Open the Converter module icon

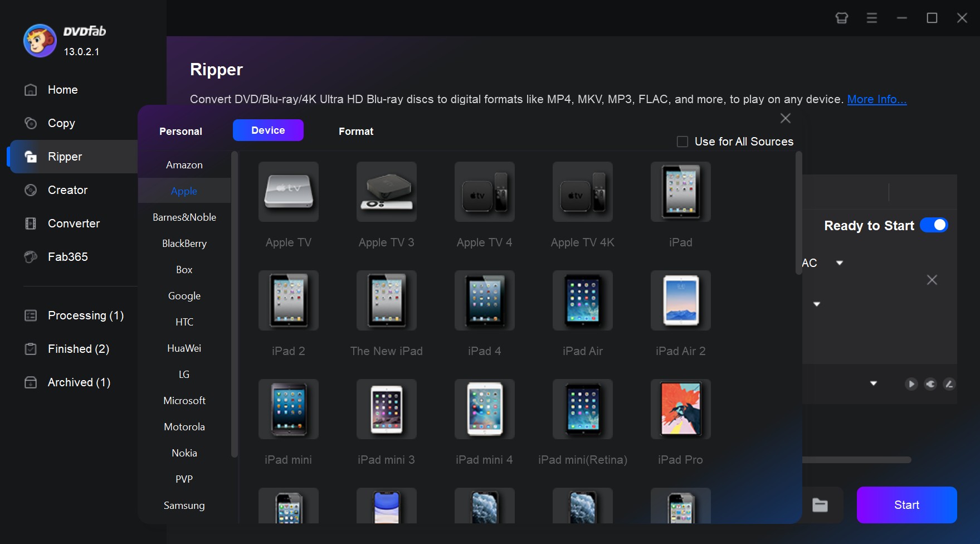tap(31, 224)
